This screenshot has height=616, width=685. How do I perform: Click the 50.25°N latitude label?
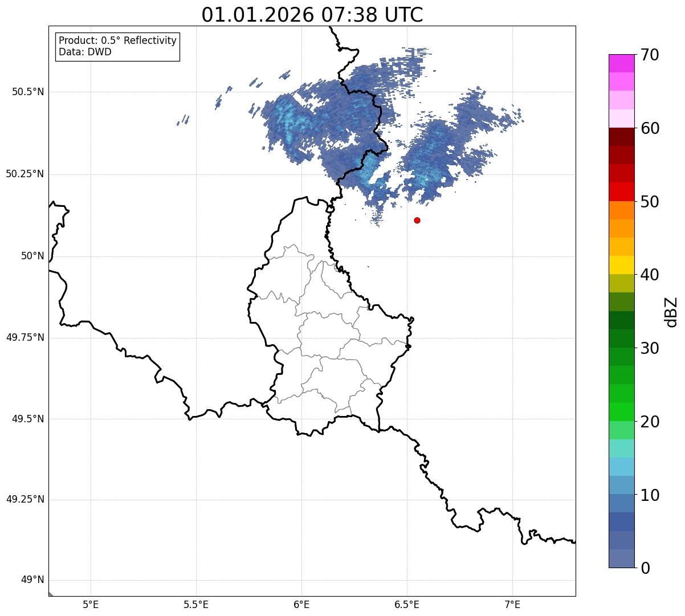(25, 174)
